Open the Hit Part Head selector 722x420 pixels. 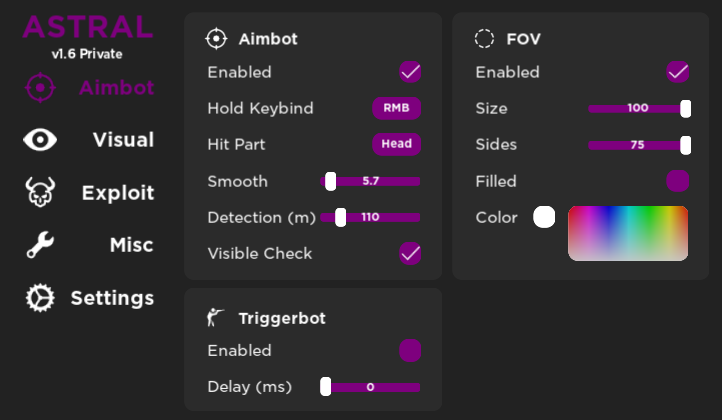click(x=396, y=144)
